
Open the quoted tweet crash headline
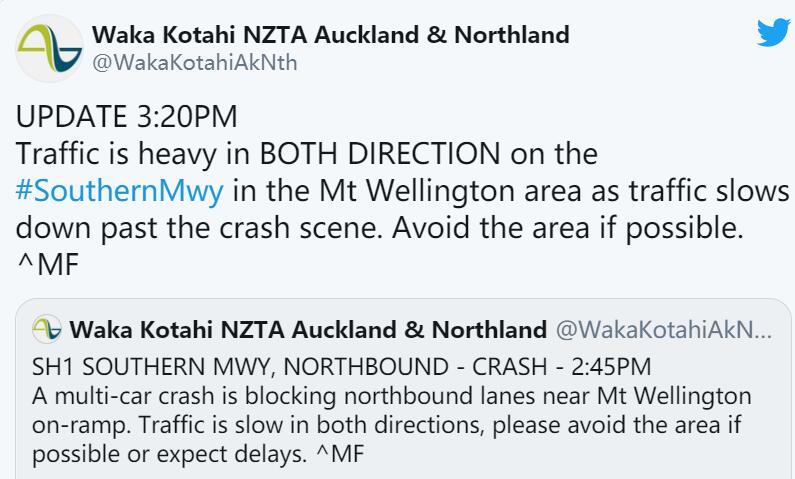pyautogui.click(x=341, y=366)
